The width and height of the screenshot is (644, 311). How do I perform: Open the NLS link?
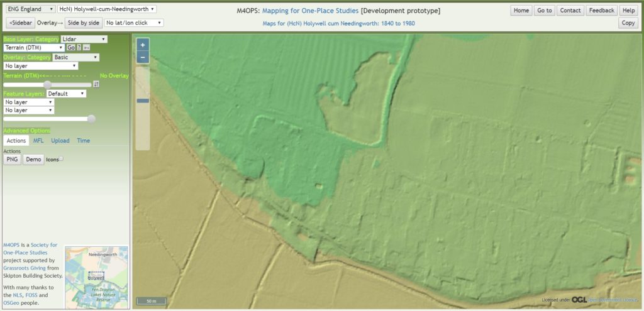[x=18, y=295]
